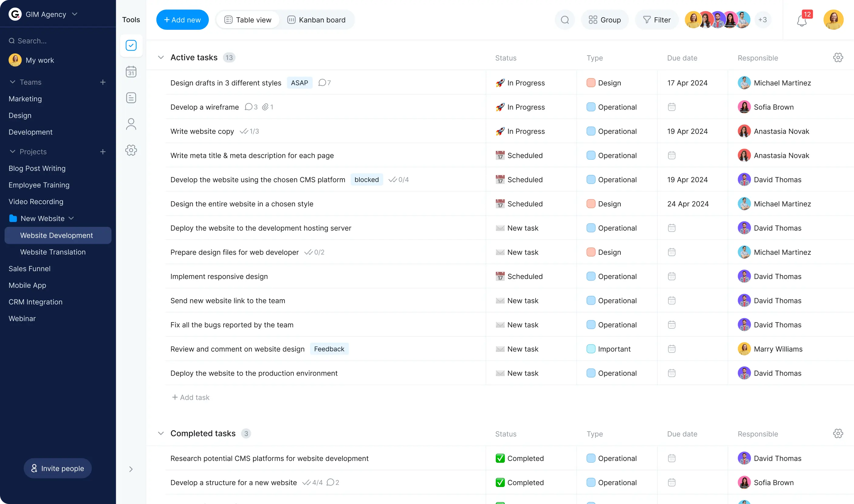The height and width of the screenshot is (504, 854).
Task: Open the Webinar project
Action: coord(22,318)
